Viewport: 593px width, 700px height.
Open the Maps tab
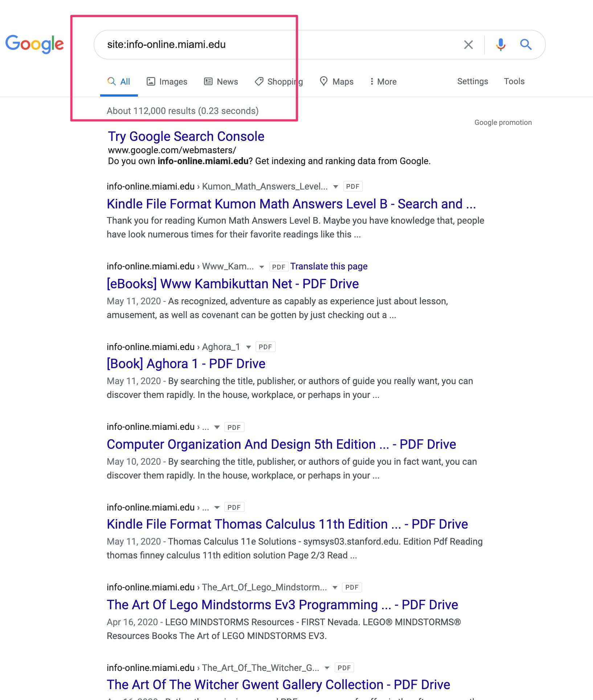[336, 82]
